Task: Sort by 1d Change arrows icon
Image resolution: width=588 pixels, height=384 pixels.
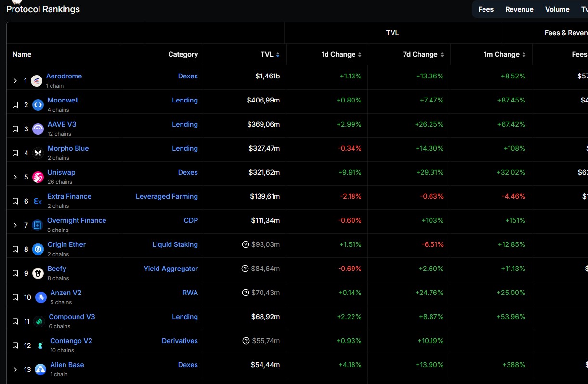Action: pyautogui.click(x=360, y=55)
